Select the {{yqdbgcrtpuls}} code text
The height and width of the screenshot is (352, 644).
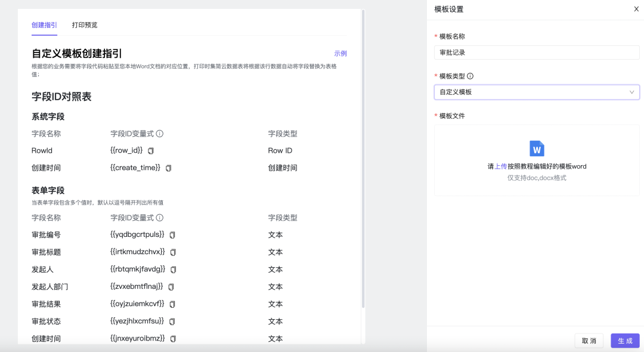[137, 234]
